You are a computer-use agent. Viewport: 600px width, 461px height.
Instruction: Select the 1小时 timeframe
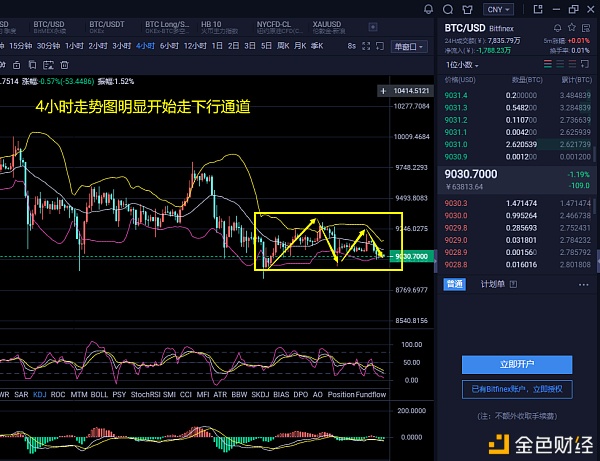pos(74,46)
